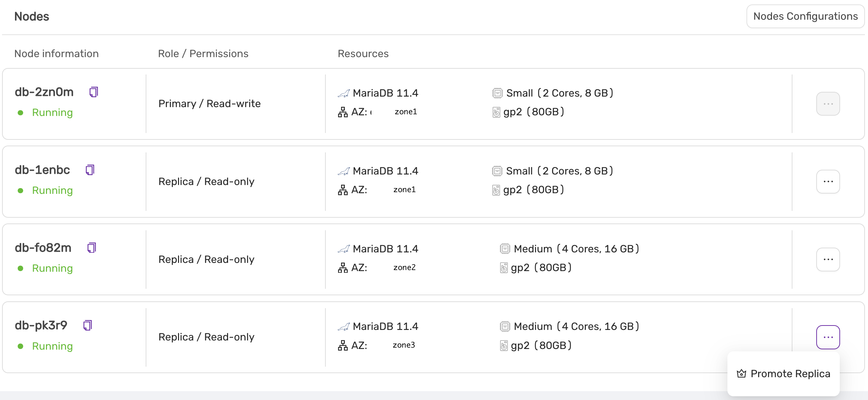Select Promote Replica from the menu
Image resolution: width=868 pixels, height=400 pixels.
[790, 374]
